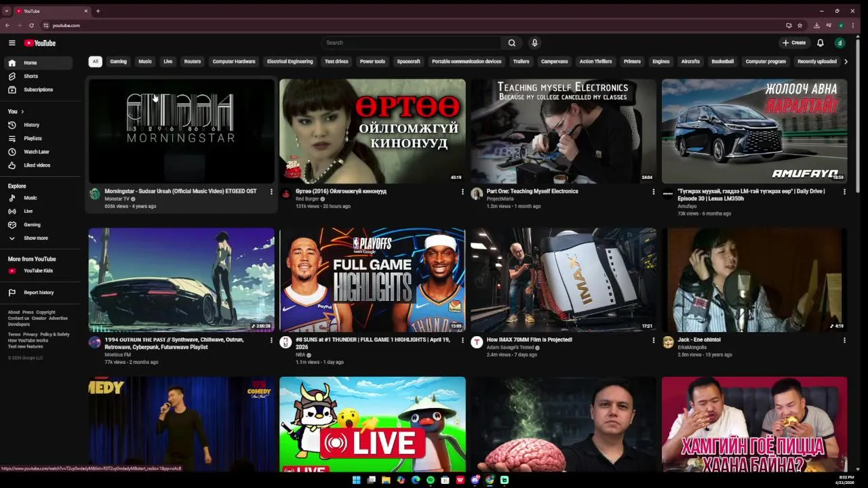Open the YouTube hamburger guide menu
Image resolution: width=868 pixels, height=488 pixels.
click(12, 43)
